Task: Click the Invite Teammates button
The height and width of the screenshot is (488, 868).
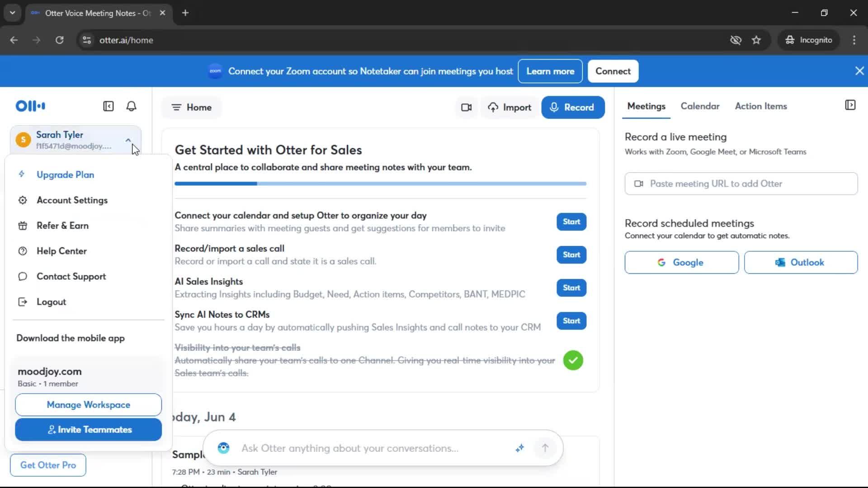Action: pos(88,430)
